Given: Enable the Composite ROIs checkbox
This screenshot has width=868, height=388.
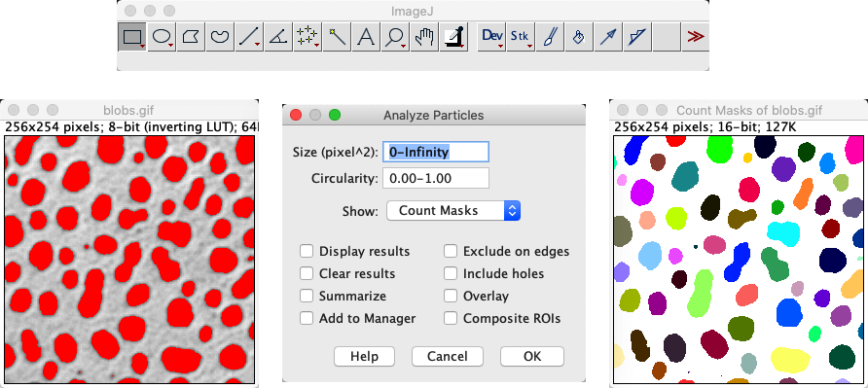Looking at the screenshot, I should (451, 318).
